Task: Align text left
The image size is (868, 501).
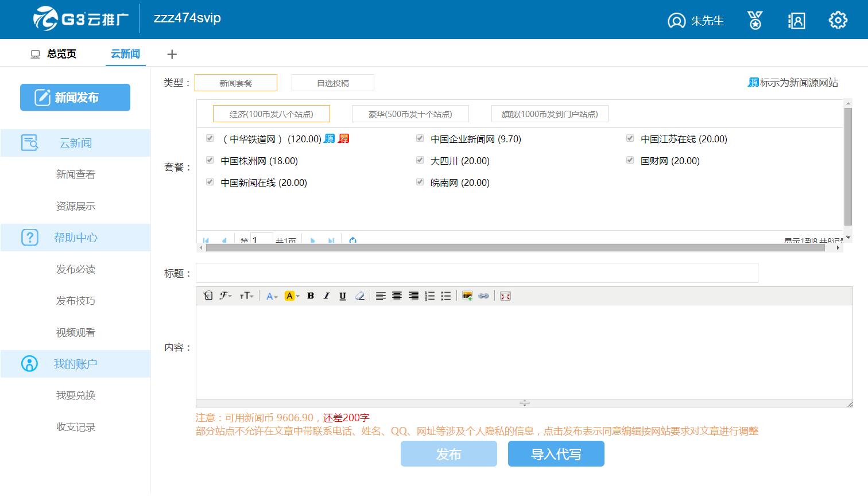Action: pos(381,296)
